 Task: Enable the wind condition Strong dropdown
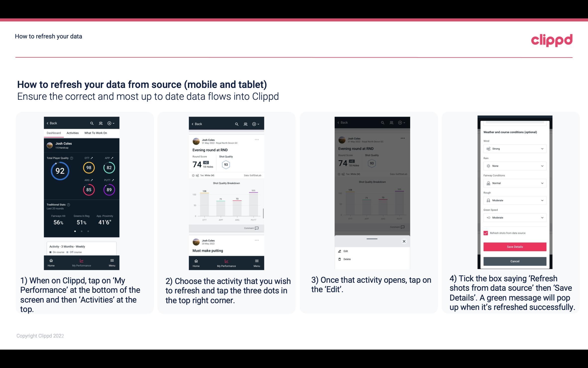(x=514, y=148)
